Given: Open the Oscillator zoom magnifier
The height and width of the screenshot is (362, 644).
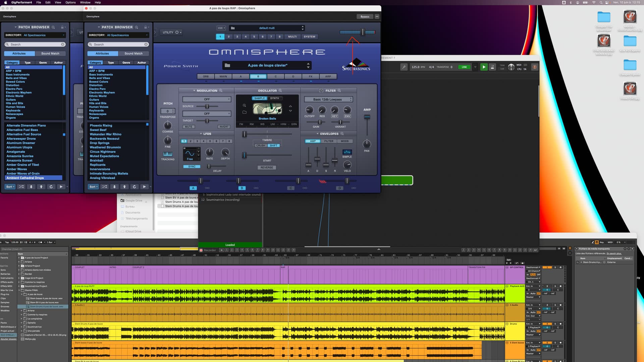Looking at the screenshot, I should click(280, 90).
